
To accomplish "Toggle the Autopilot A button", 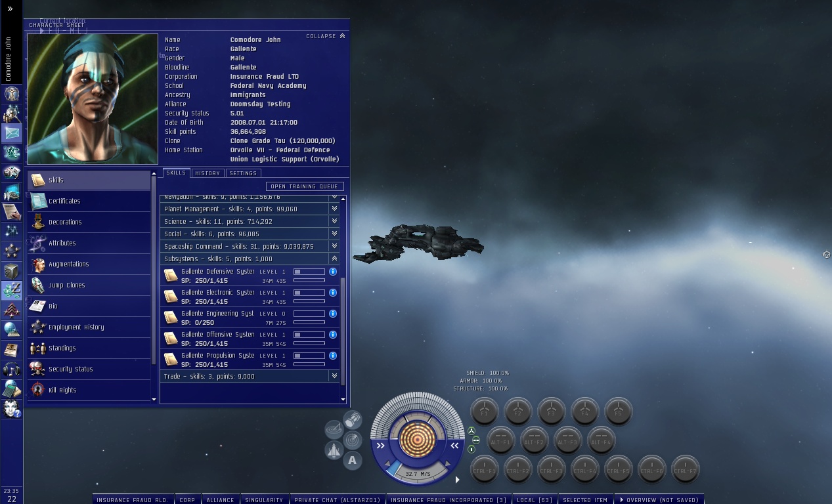I will coord(353,460).
